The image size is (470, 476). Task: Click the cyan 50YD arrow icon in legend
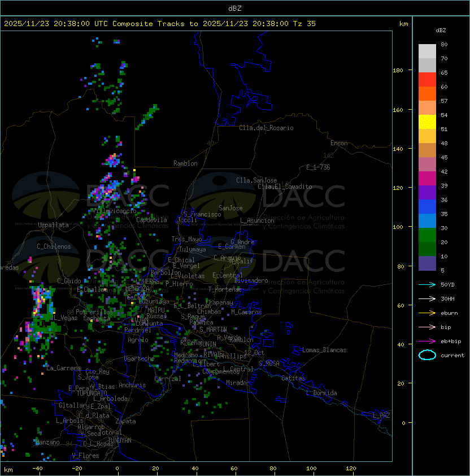pos(427,285)
